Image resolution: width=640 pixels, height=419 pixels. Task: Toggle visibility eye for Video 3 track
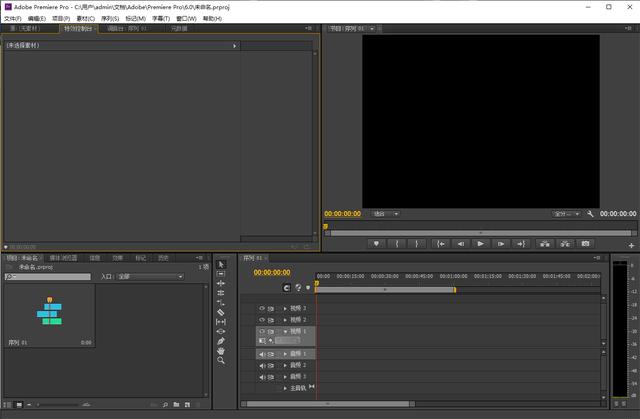pos(262,308)
